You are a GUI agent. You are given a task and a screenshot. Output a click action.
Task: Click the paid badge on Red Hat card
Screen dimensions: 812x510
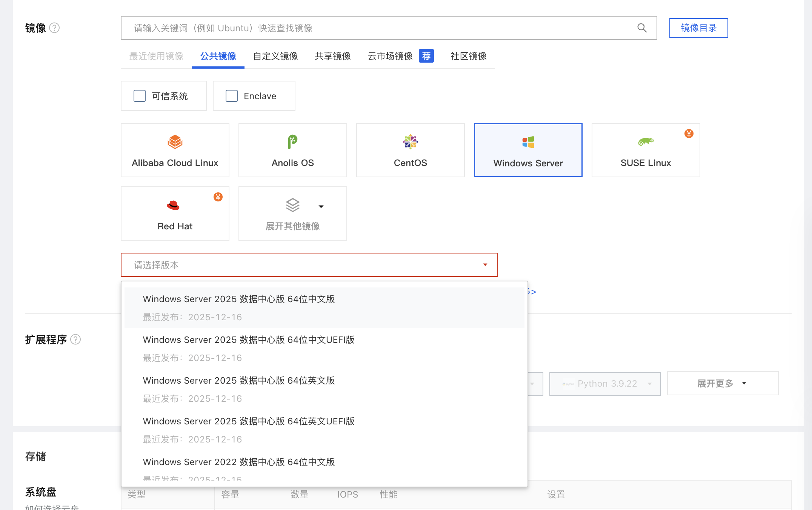(x=218, y=197)
